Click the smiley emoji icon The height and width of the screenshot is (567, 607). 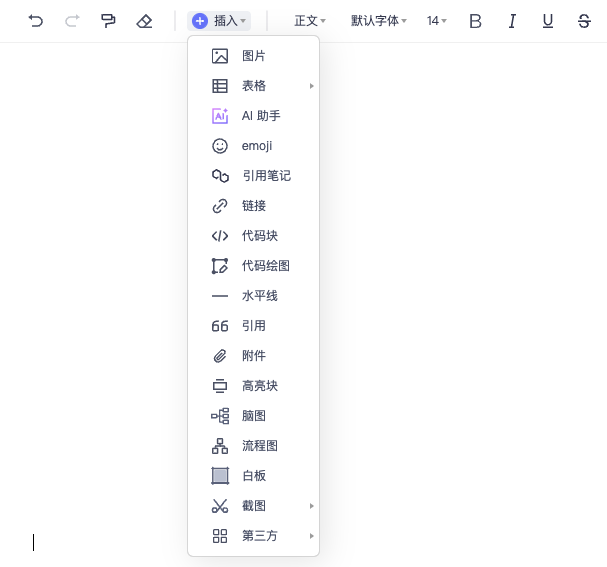pos(220,146)
